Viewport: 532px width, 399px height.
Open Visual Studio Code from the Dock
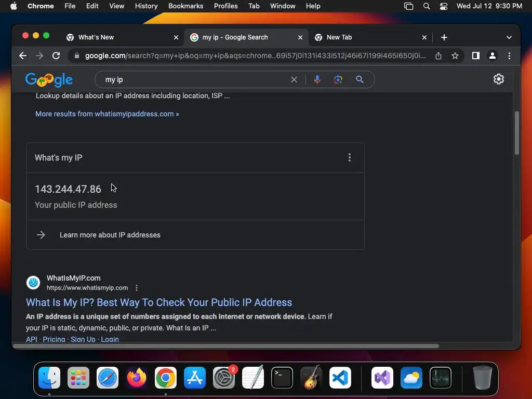click(x=340, y=378)
